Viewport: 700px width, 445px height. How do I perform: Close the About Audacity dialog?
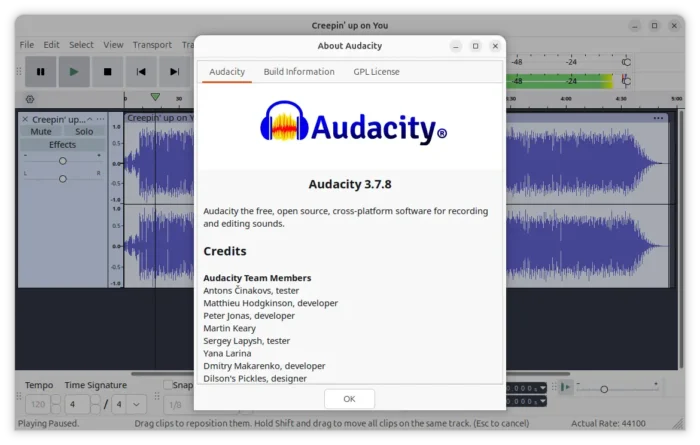(495, 46)
